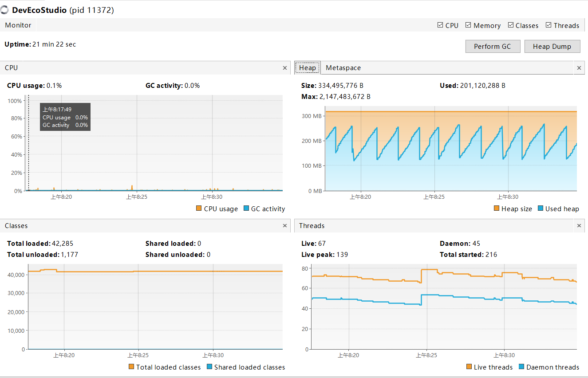Viewport: 588px width, 378px height.
Task: Click the Live threads legend swatch
Action: 470,367
